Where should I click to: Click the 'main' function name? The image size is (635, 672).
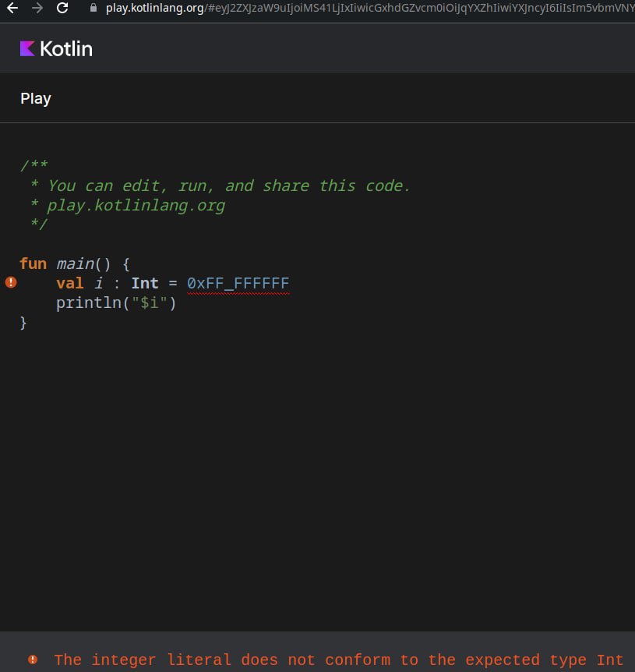[76, 263]
